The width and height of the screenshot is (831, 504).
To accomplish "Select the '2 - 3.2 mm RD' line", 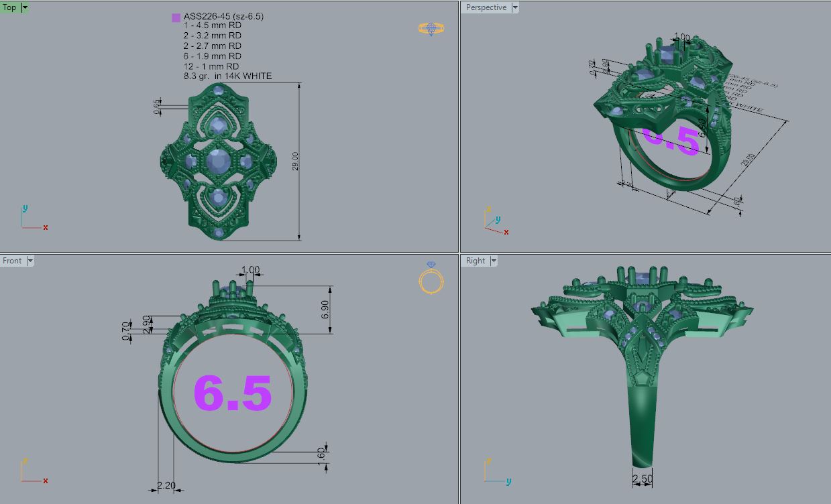I will tap(212, 36).
